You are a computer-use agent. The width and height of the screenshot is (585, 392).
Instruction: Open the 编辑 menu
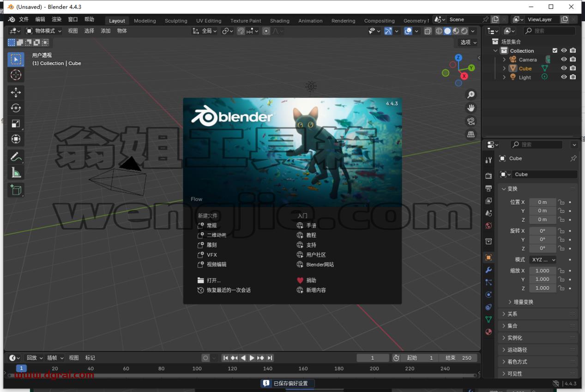pos(40,19)
